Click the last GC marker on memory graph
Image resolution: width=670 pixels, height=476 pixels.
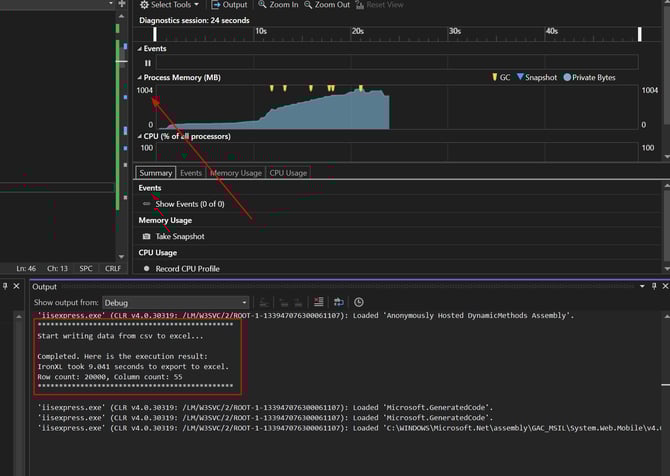361,88
